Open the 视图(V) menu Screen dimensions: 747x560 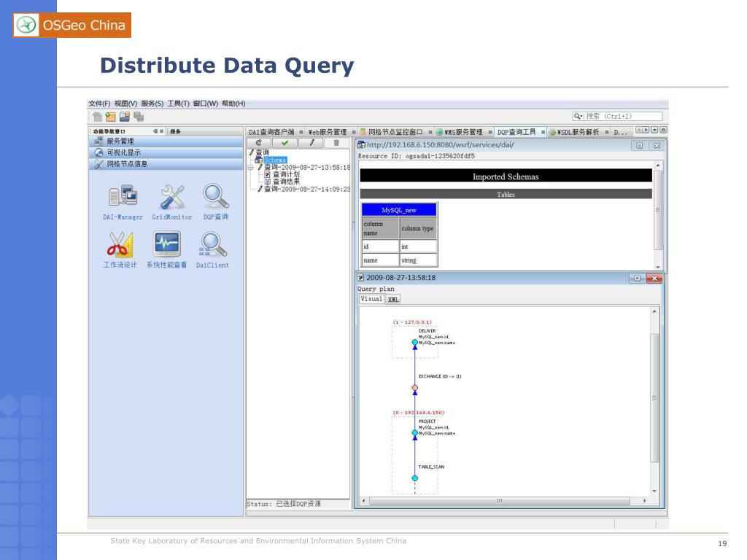[x=125, y=104]
